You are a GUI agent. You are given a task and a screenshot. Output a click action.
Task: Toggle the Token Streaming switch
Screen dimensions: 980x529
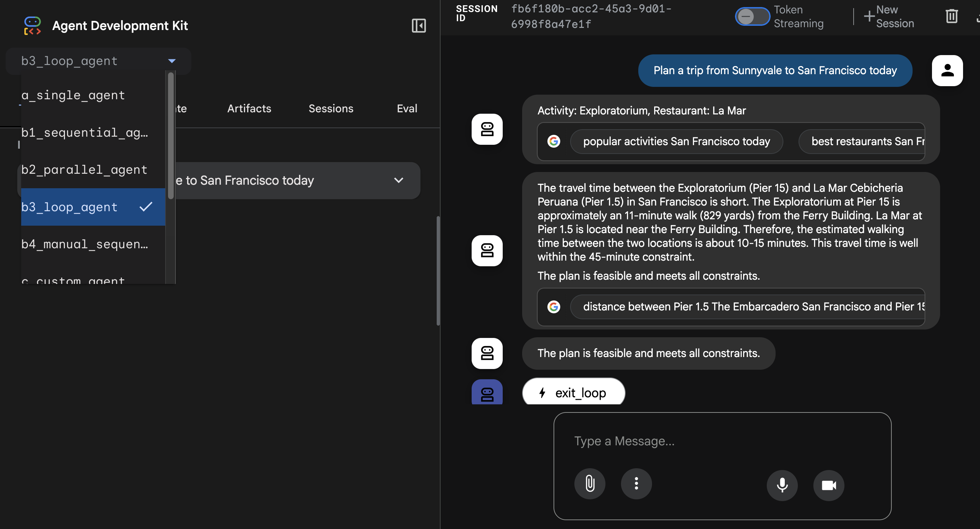click(752, 16)
